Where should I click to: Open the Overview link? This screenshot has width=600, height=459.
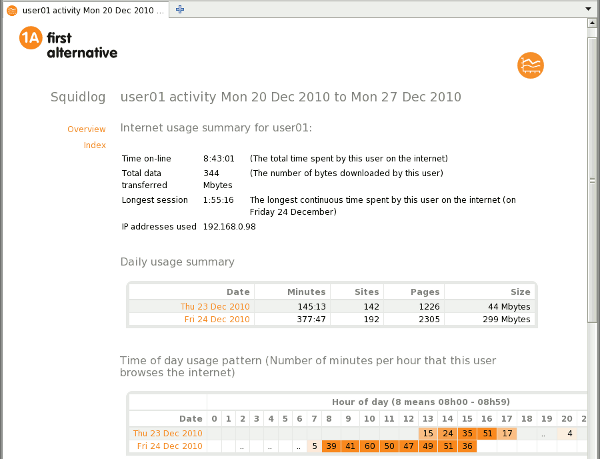[x=86, y=129]
